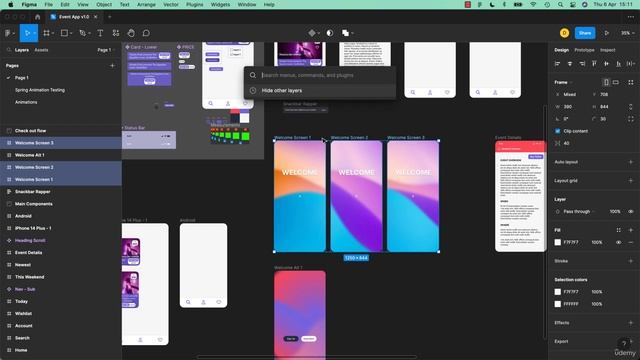Image resolution: width=640 pixels, height=360 pixels.
Task: Open distribute spacing dropdown
Action: 631,64
